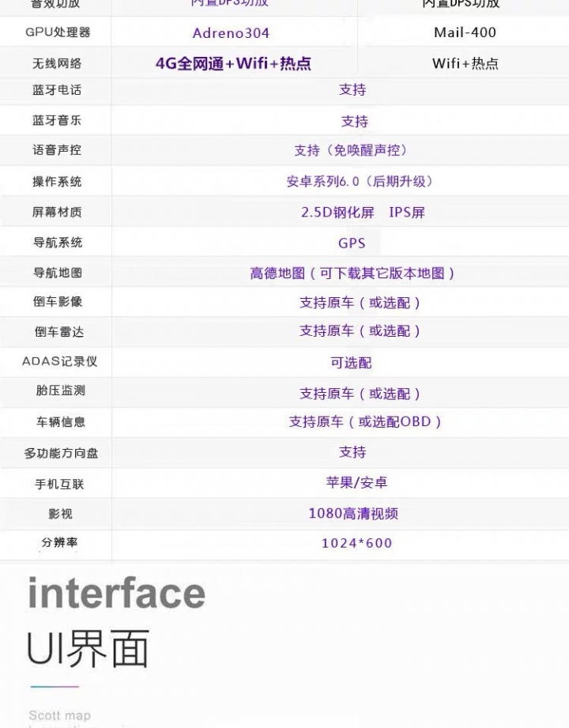Click the 蓝牙音乐 row label
The image size is (569, 728).
tap(57, 120)
